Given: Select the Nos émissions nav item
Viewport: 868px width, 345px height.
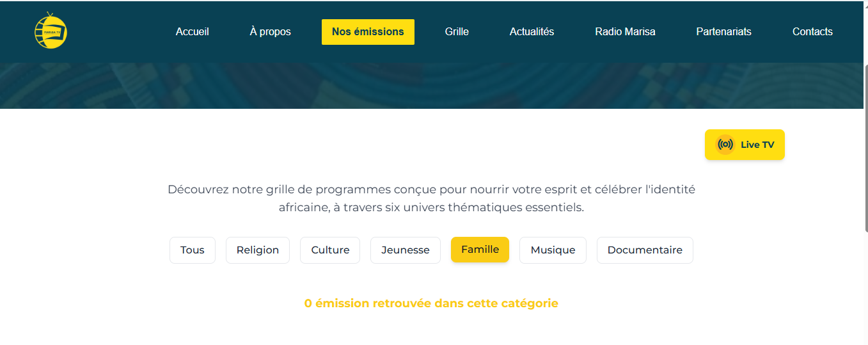Looking at the screenshot, I should (368, 32).
